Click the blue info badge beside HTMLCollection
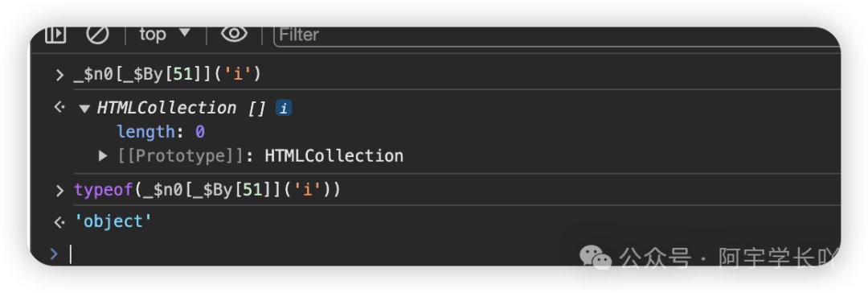868x293 pixels. tap(284, 108)
